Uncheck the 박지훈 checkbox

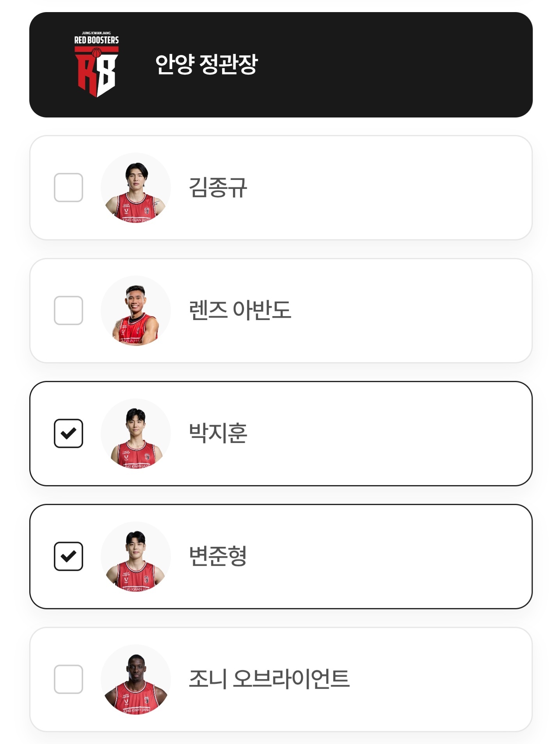click(x=68, y=433)
